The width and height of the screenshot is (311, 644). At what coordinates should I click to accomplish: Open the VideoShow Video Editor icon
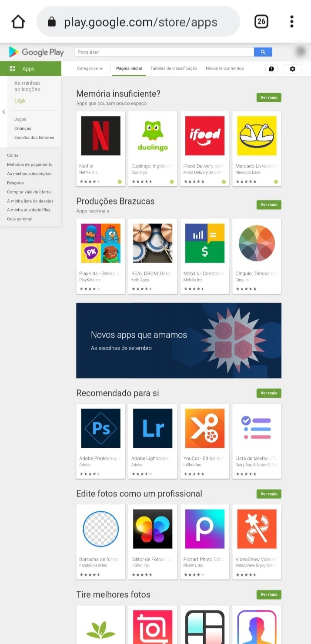tap(257, 529)
